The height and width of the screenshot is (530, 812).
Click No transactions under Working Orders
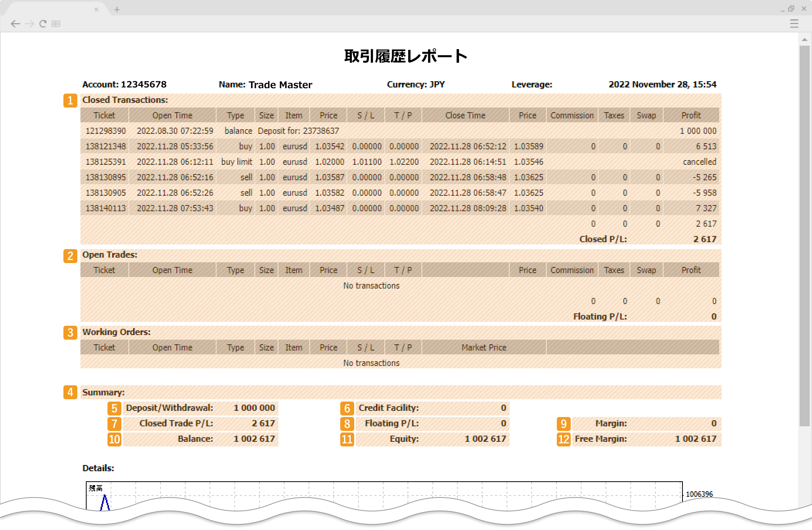(x=371, y=363)
